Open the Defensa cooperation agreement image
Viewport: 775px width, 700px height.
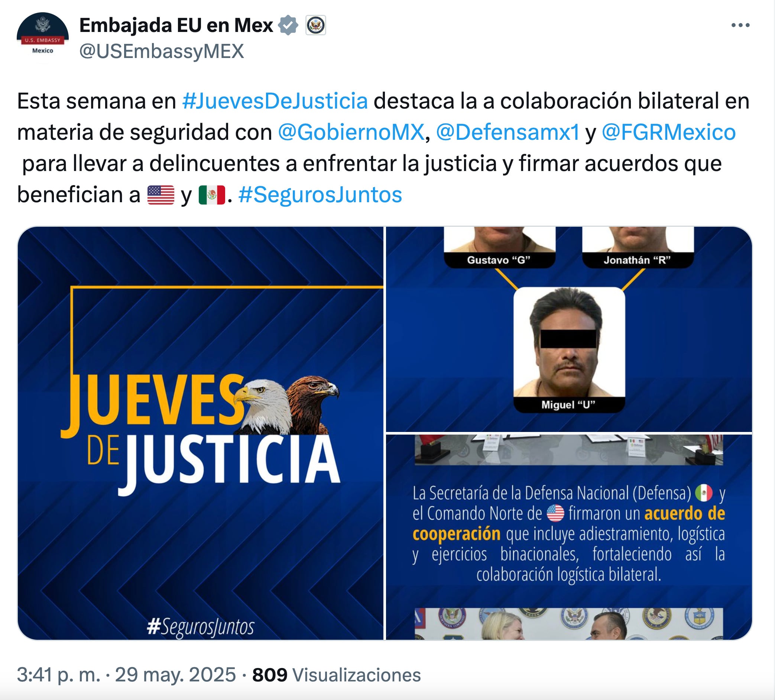(x=569, y=537)
